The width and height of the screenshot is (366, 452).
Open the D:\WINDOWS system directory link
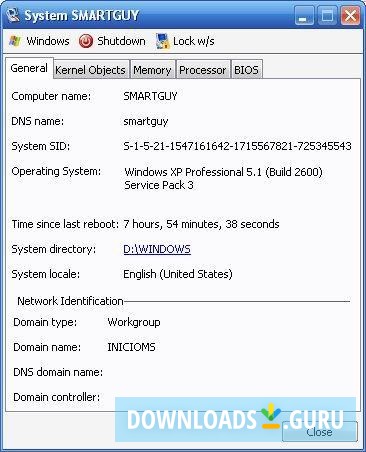157,249
